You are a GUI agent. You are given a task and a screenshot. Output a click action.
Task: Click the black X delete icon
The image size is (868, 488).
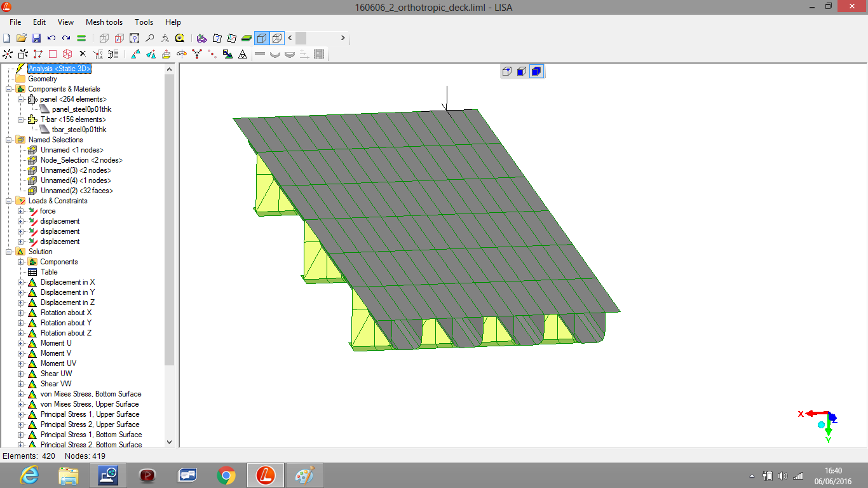click(x=83, y=54)
